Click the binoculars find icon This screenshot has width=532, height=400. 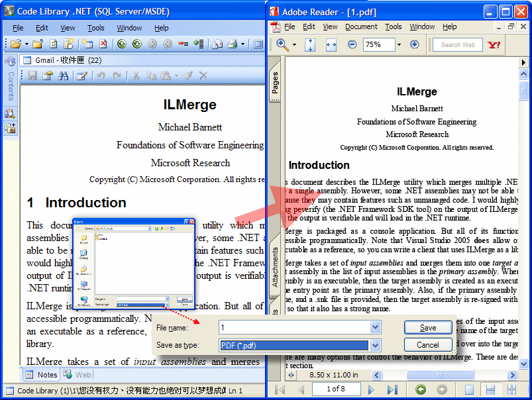pos(63,75)
